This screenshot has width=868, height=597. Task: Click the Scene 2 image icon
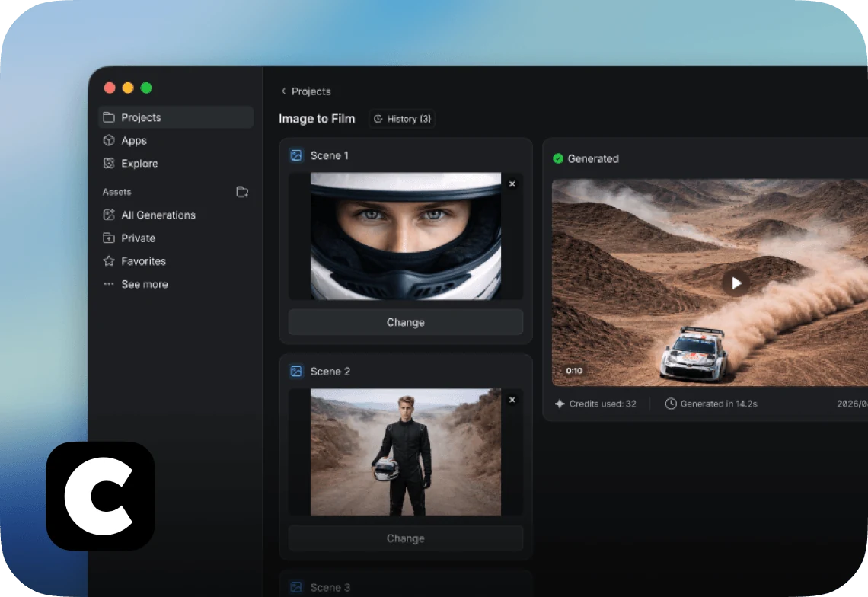[x=297, y=372]
